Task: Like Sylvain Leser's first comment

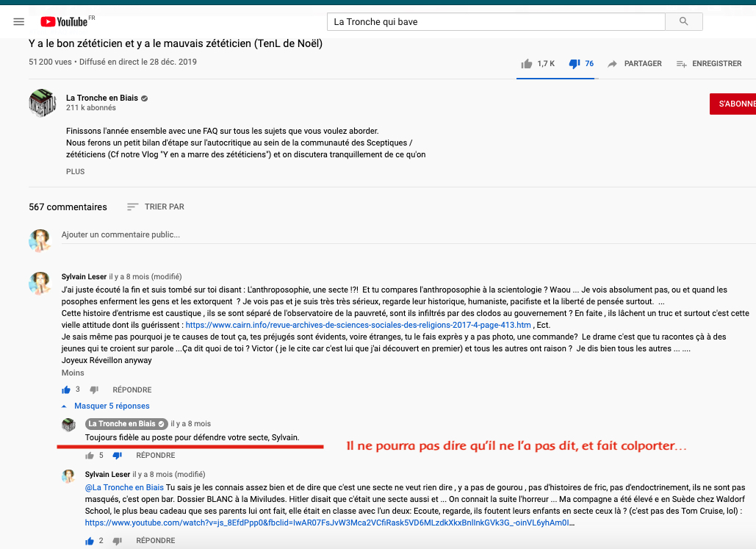Action: click(66, 390)
